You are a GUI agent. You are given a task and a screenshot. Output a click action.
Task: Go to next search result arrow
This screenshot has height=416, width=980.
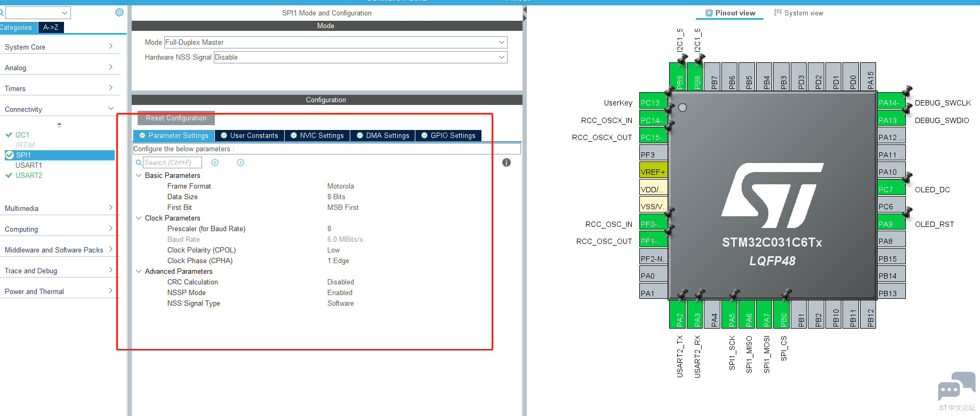(240, 162)
